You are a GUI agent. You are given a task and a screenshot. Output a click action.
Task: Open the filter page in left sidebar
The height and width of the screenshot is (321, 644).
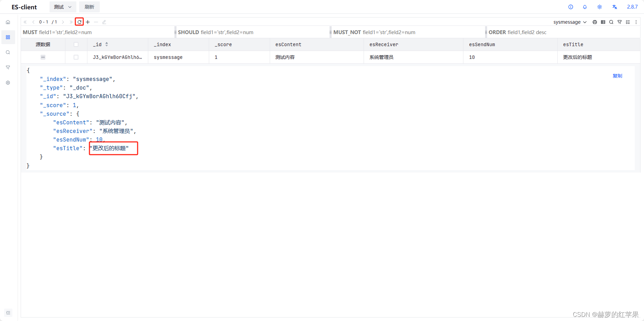pos(8,68)
